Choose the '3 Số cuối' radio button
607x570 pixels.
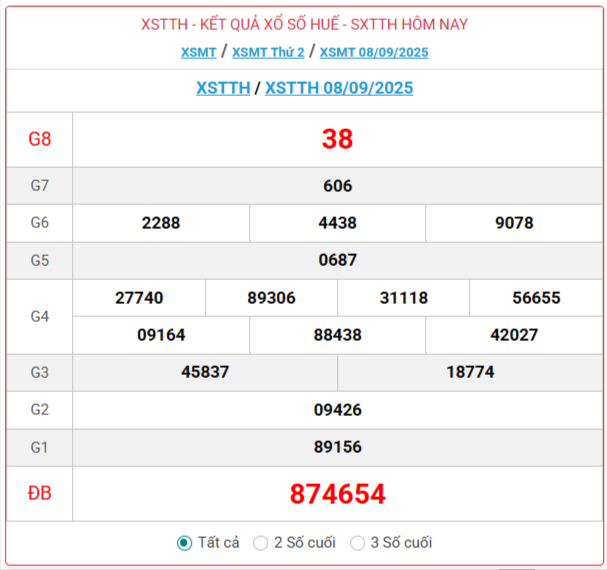358,543
